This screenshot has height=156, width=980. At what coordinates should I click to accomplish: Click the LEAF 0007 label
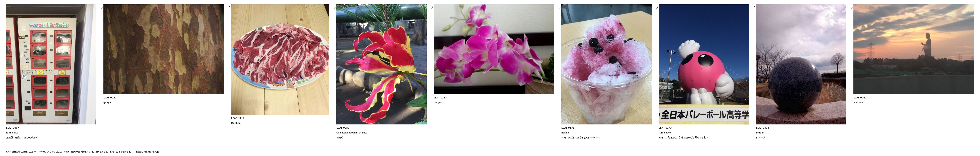[x=13, y=128]
